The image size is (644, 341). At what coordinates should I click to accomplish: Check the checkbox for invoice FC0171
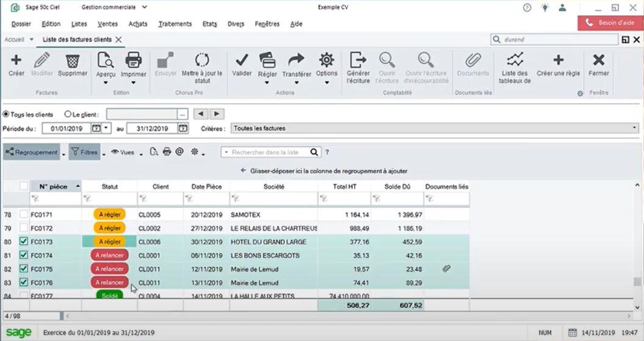[23, 214]
